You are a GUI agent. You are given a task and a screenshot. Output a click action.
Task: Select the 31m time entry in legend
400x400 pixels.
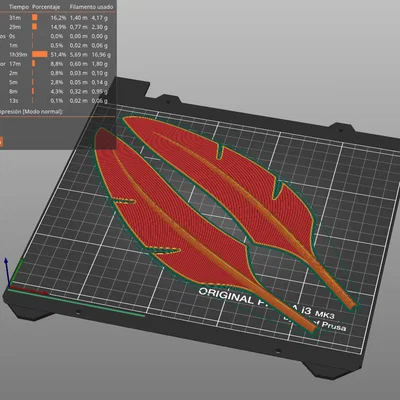15,18
